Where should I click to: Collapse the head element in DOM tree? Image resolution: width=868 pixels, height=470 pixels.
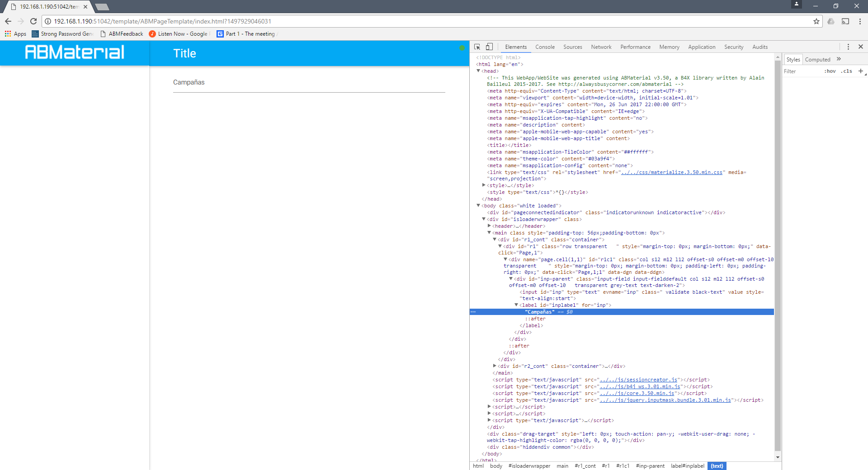478,71
